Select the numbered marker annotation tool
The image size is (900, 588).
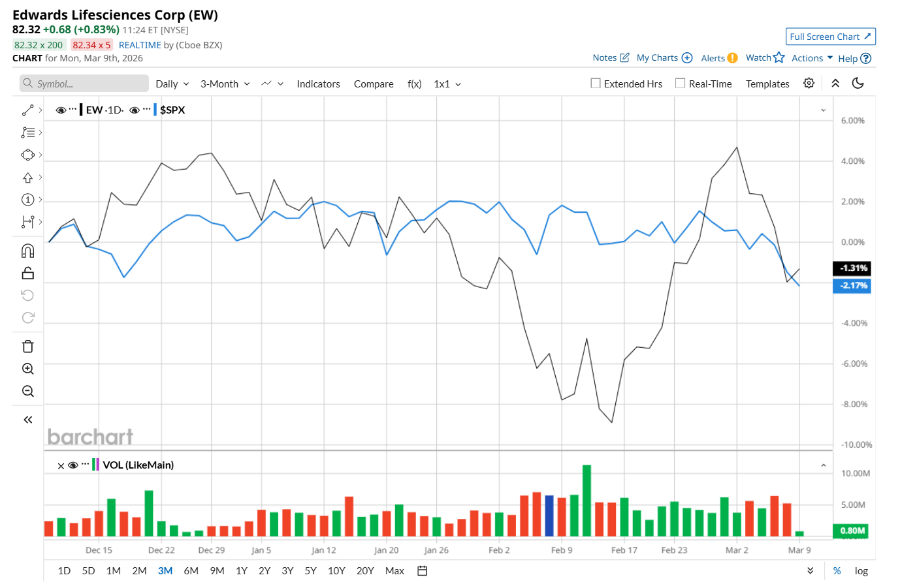pyautogui.click(x=27, y=200)
